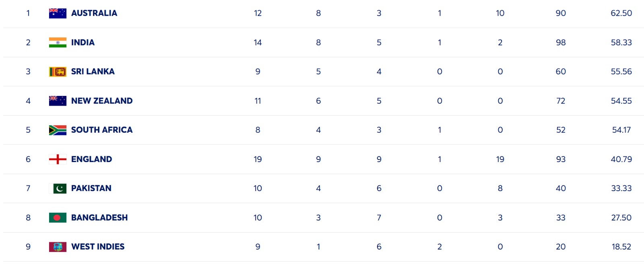Click the Sri Lanka flag icon
This screenshot has width=644, height=264.
point(58,72)
